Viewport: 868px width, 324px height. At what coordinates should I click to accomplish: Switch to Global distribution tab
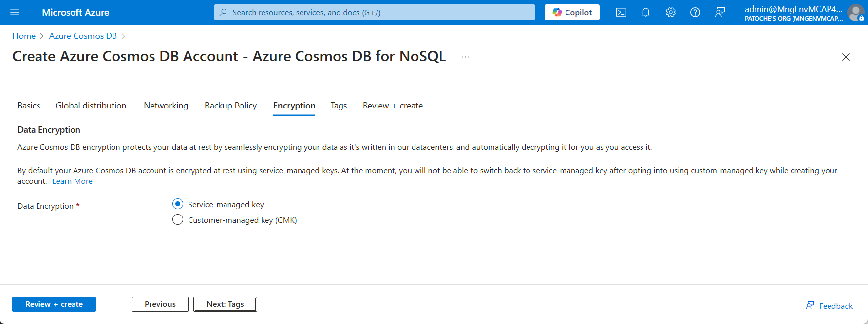pos(91,106)
